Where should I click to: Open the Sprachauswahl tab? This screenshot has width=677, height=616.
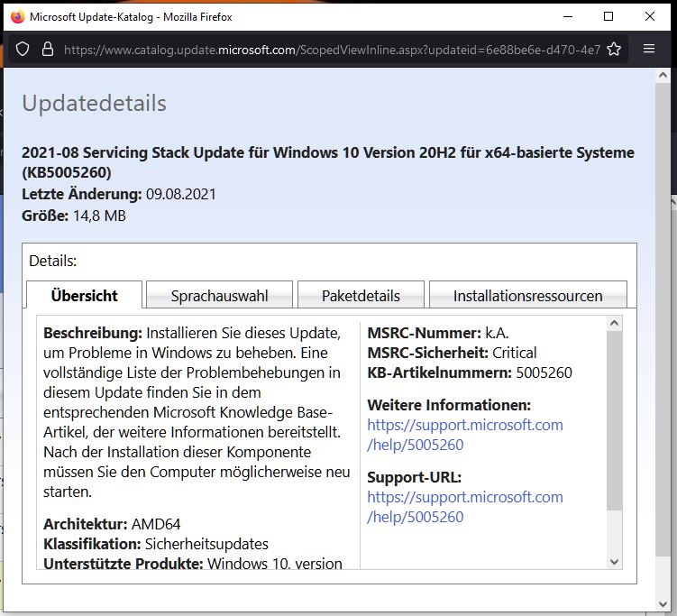[x=219, y=296]
